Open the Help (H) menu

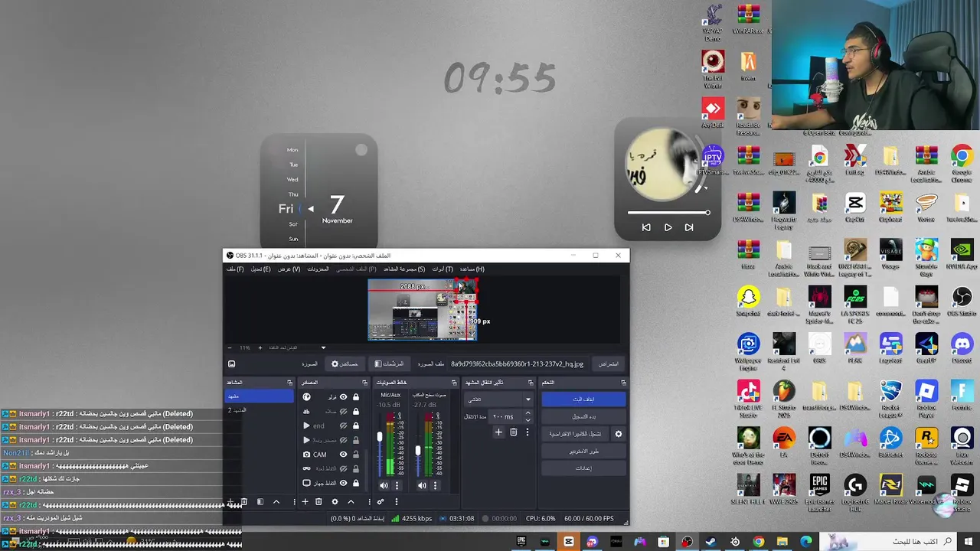point(472,269)
